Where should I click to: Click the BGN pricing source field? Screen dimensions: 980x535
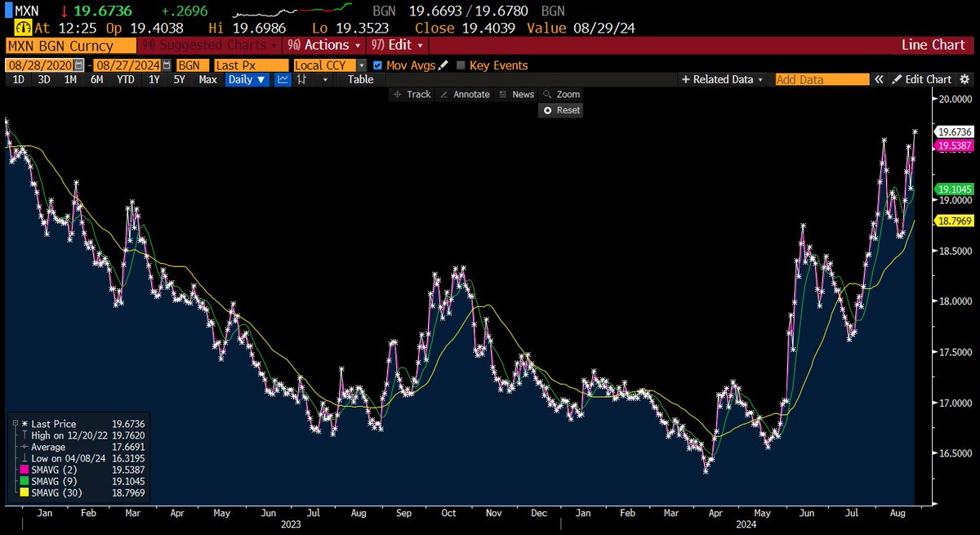coord(192,65)
